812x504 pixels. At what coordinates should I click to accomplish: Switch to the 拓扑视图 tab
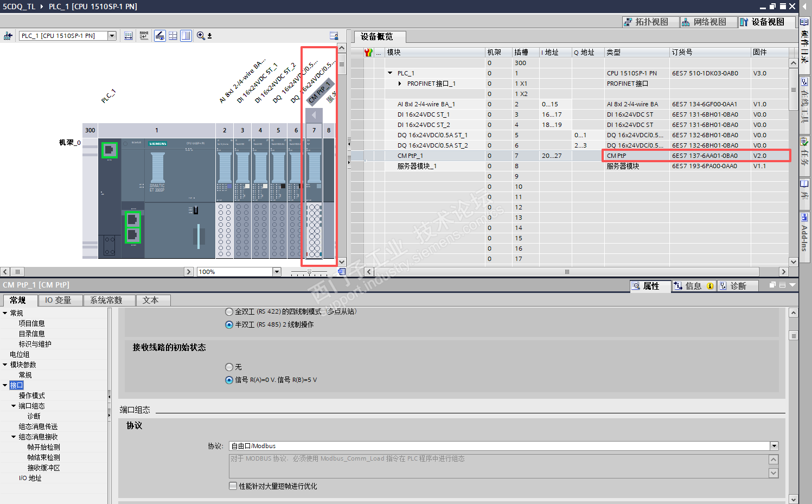(x=651, y=22)
